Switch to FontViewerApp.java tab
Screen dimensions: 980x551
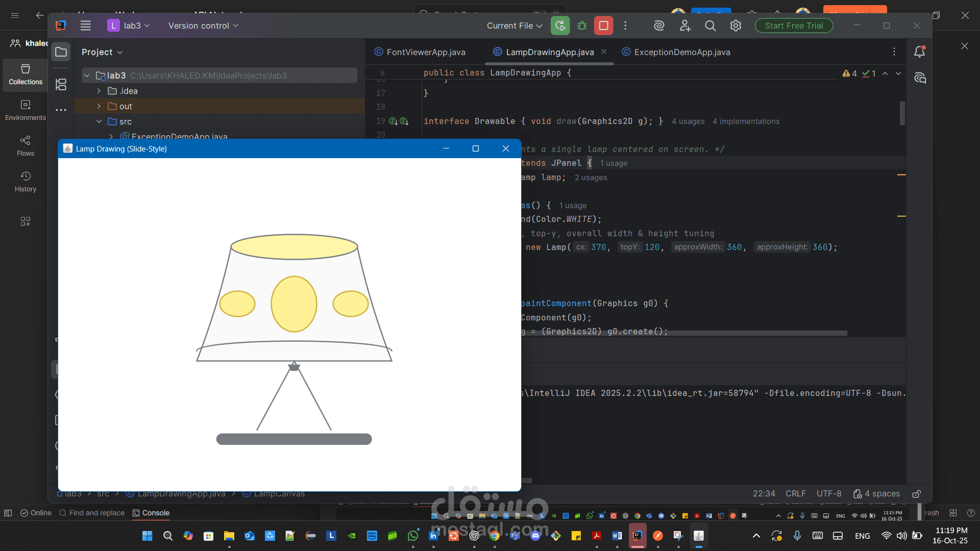pyautogui.click(x=420, y=52)
